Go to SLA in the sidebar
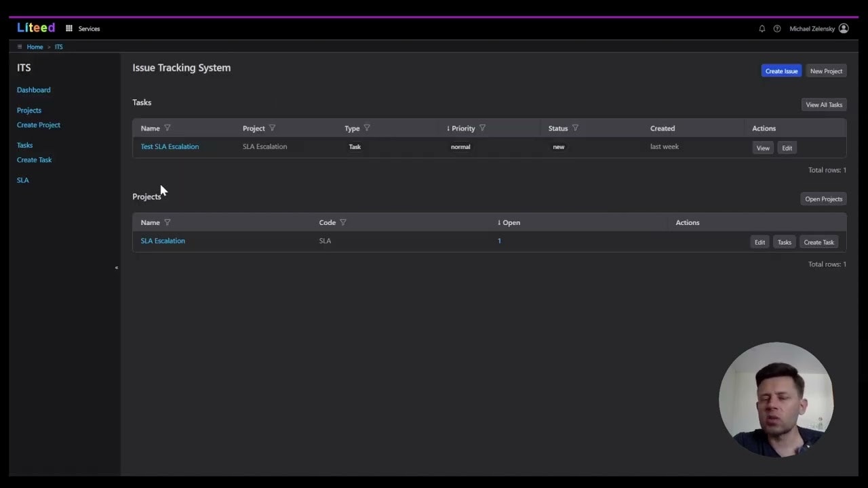The height and width of the screenshot is (488, 868). (22, 180)
